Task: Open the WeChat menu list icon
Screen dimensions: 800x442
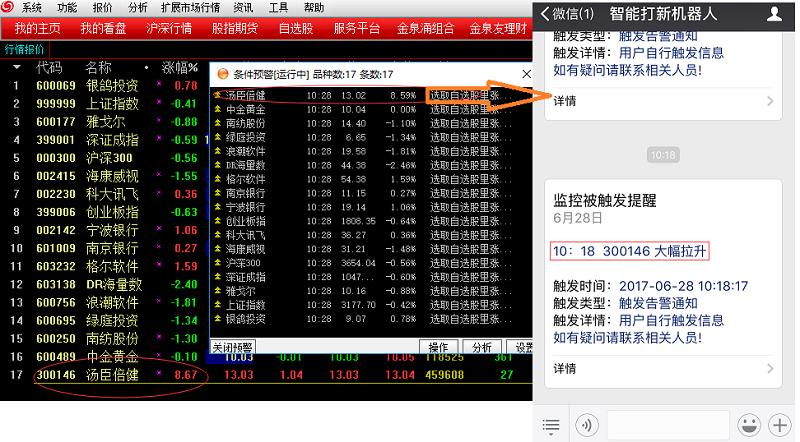Action: click(x=551, y=426)
